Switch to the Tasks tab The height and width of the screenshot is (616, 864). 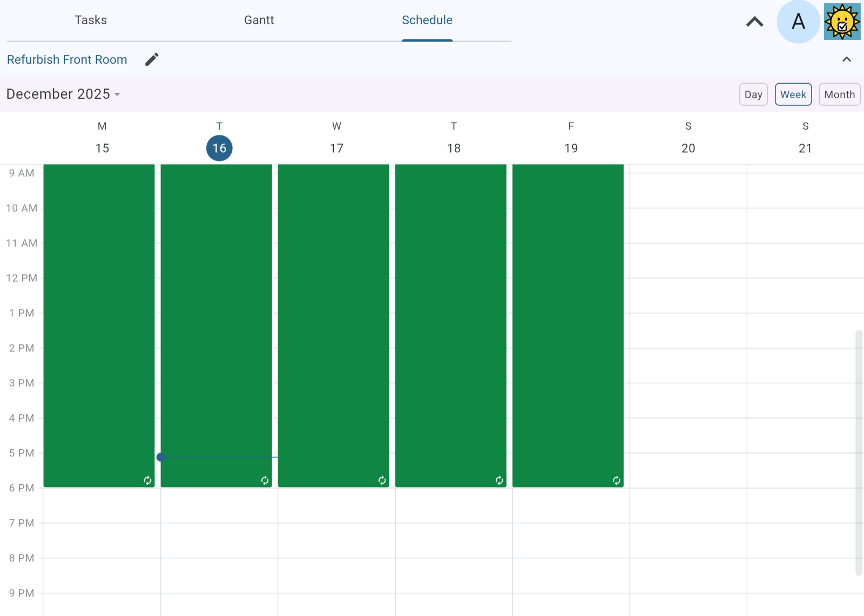click(x=91, y=20)
